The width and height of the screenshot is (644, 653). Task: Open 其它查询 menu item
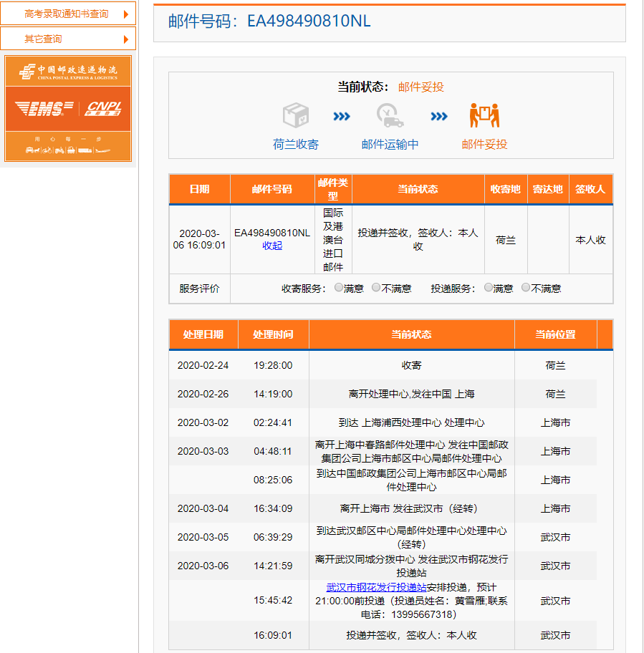pos(68,39)
